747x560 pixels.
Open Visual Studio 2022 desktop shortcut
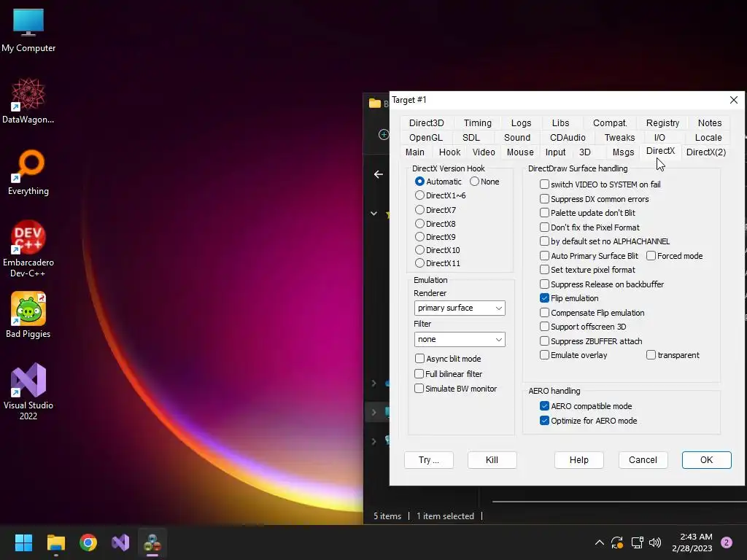pos(28,392)
